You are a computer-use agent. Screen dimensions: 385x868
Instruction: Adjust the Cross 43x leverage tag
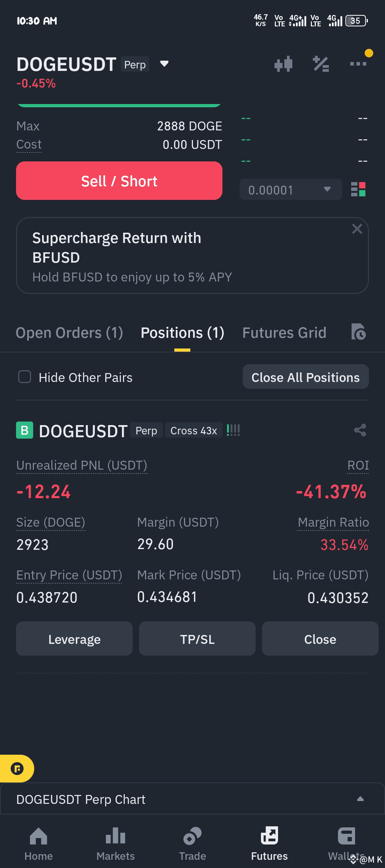pos(194,430)
